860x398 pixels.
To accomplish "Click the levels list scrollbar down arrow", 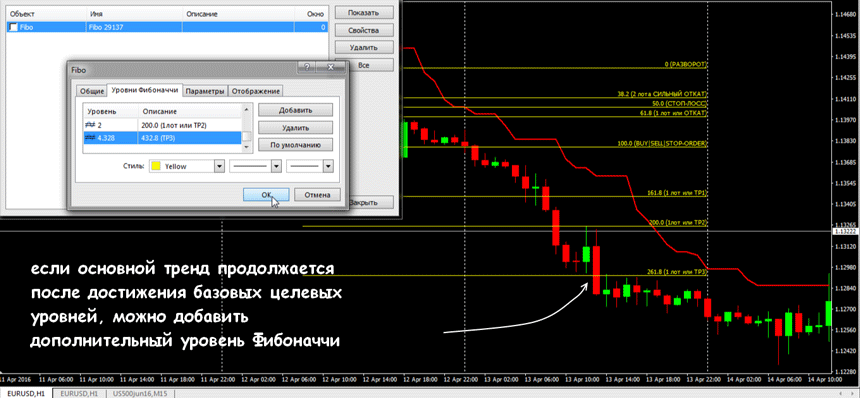I will (x=247, y=147).
